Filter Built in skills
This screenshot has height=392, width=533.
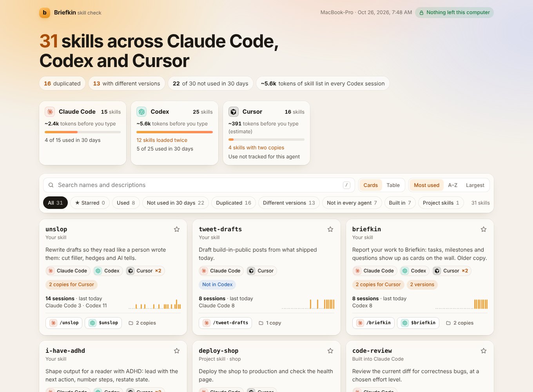(x=400, y=203)
